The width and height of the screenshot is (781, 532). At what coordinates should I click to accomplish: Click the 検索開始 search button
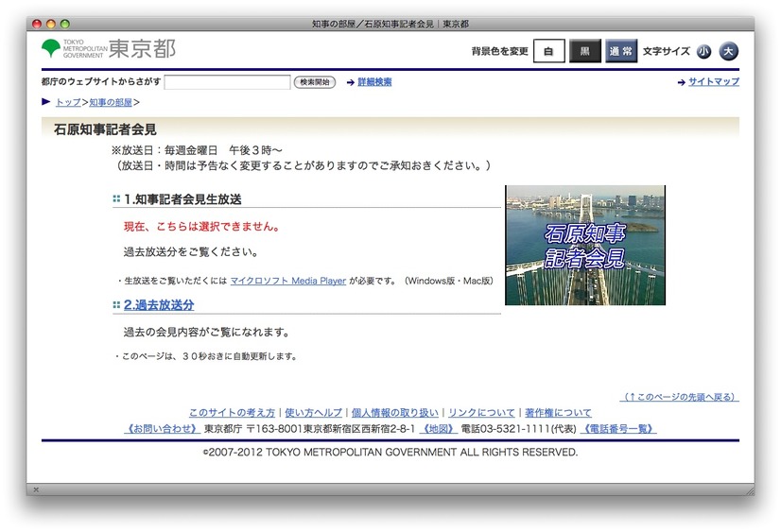pos(315,82)
